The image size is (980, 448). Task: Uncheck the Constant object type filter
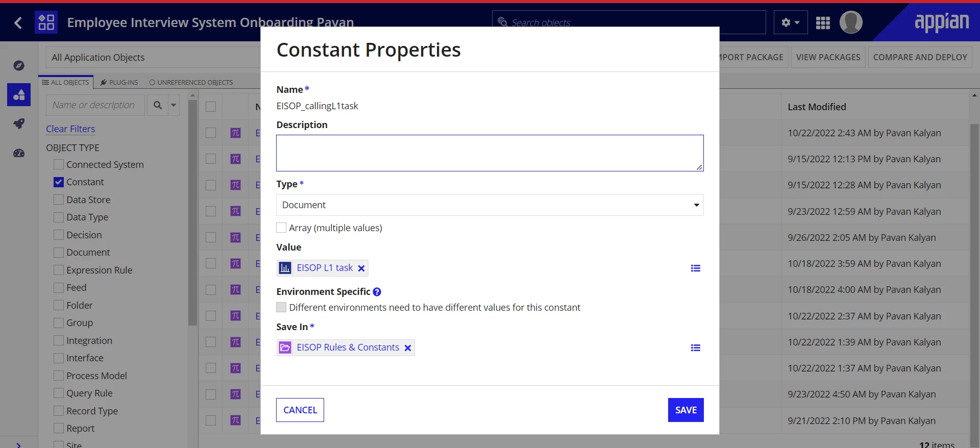59,182
